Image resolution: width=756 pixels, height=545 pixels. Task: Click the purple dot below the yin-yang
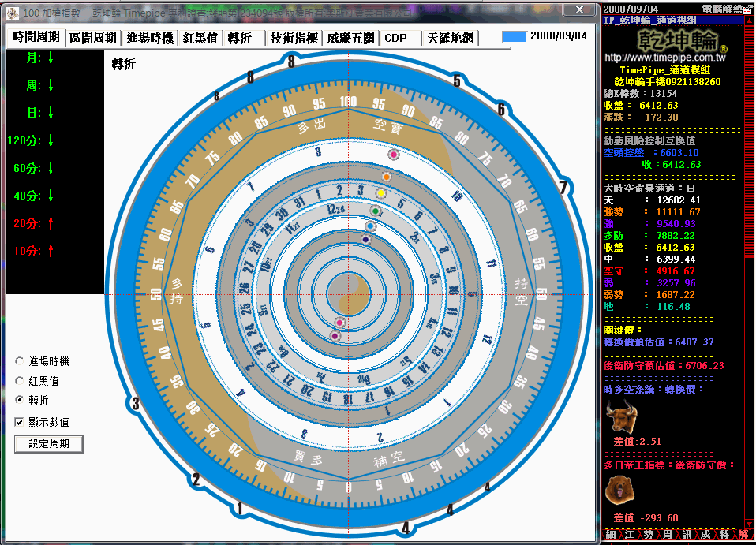tap(335, 335)
